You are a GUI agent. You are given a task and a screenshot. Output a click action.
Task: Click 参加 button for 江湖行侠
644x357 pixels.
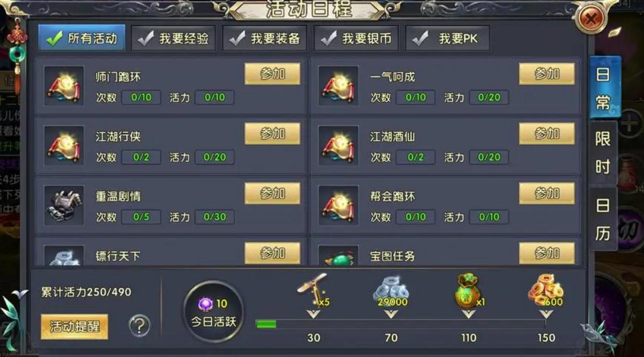(x=272, y=133)
